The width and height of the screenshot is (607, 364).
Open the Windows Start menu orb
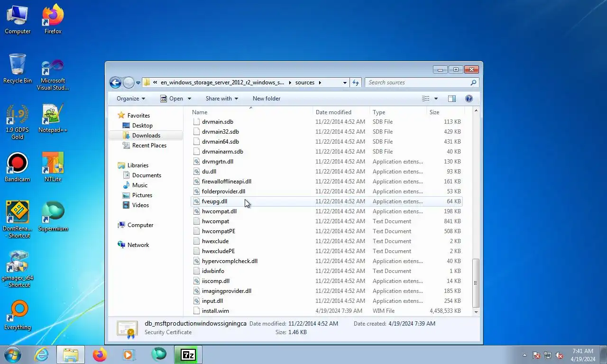coord(12,355)
